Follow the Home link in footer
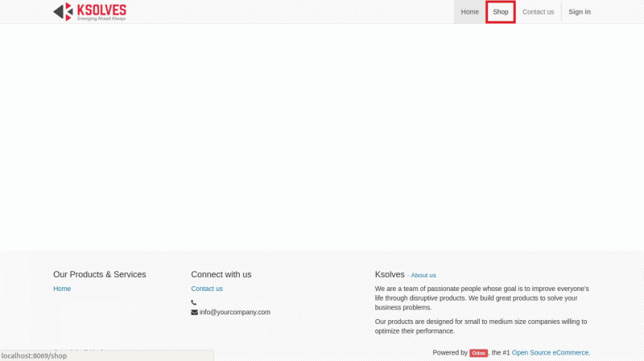Screen dimensions: 644x361 click(x=62, y=289)
